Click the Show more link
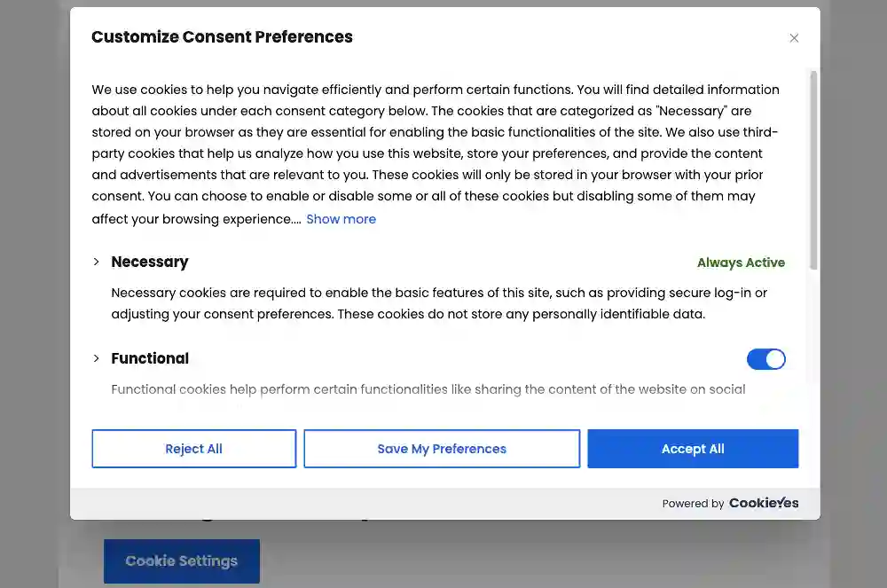This screenshot has width=887, height=588. click(x=341, y=219)
